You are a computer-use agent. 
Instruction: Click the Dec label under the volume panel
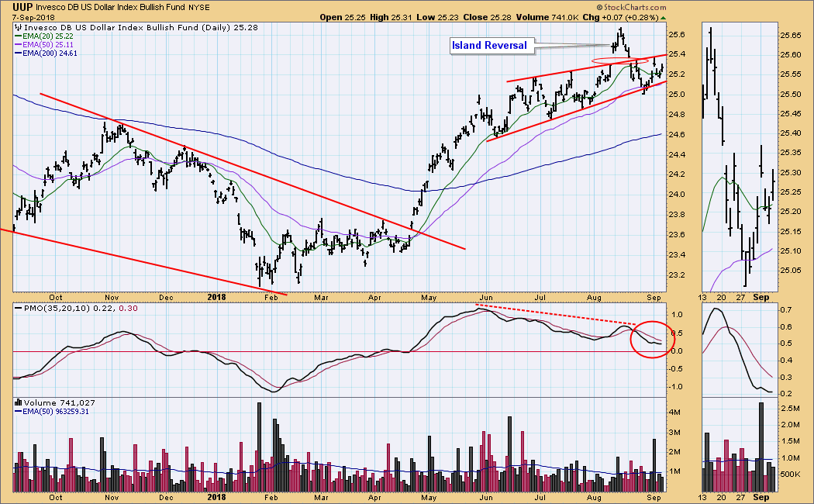point(166,497)
